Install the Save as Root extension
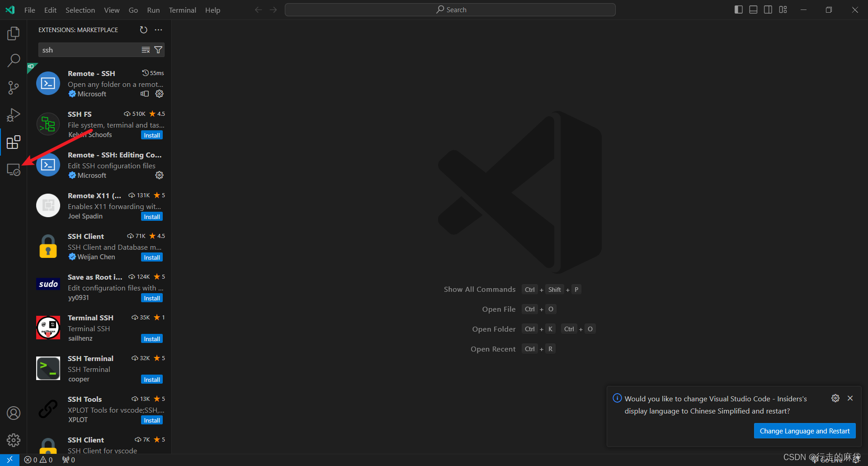The image size is (868, 466). coord(152,298)
